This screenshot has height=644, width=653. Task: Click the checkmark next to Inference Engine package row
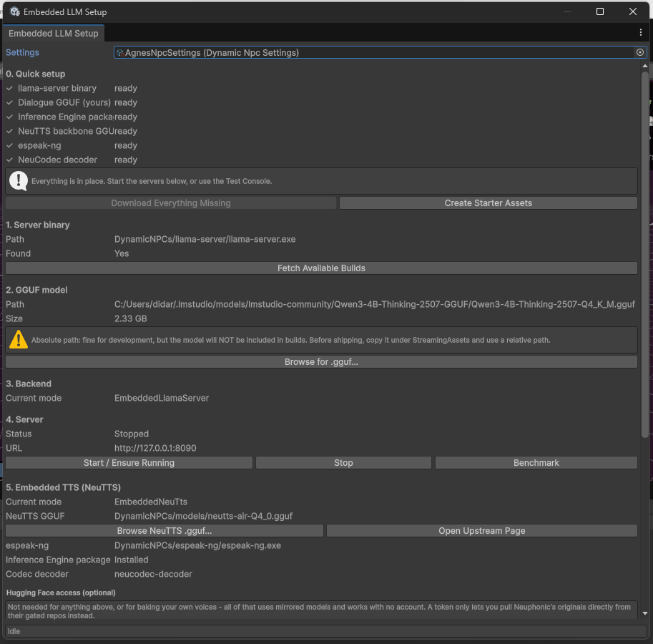[9, 117]
